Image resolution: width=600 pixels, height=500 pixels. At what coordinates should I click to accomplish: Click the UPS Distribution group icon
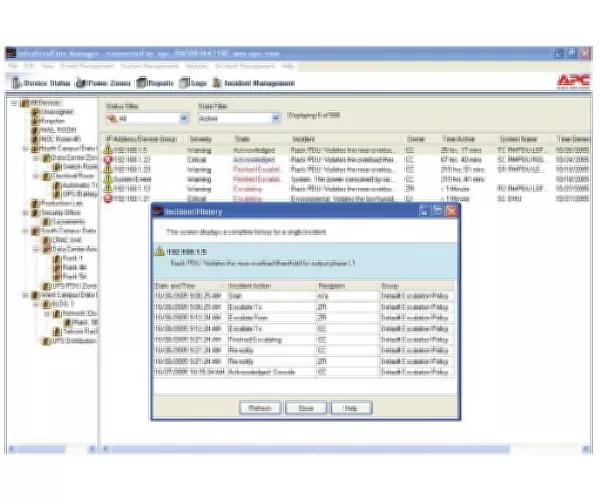(46, 340)
